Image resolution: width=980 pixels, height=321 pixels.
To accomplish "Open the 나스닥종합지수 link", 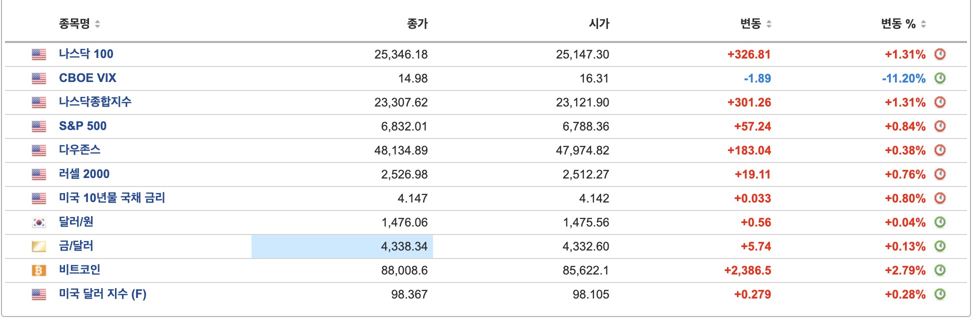I will 95,102.
